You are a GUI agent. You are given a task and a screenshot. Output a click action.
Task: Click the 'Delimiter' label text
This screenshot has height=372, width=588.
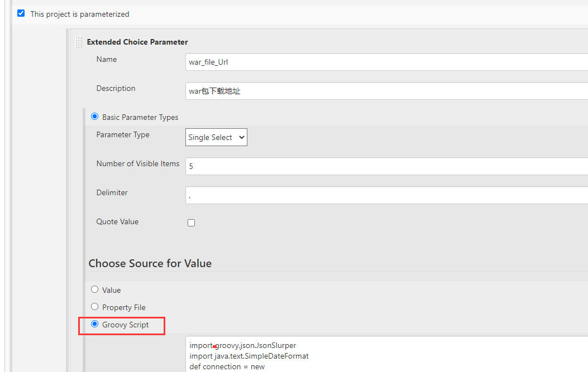coord(112,193)
